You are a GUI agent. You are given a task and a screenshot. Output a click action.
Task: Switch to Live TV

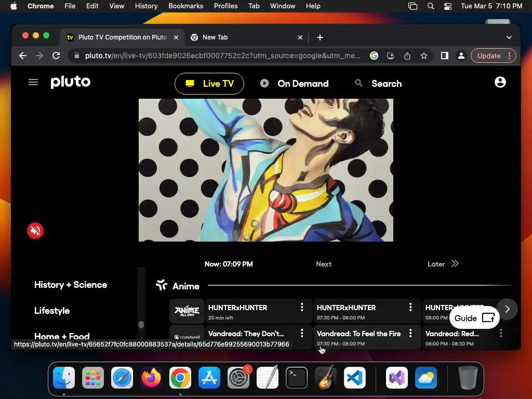[x=209, y=84]
